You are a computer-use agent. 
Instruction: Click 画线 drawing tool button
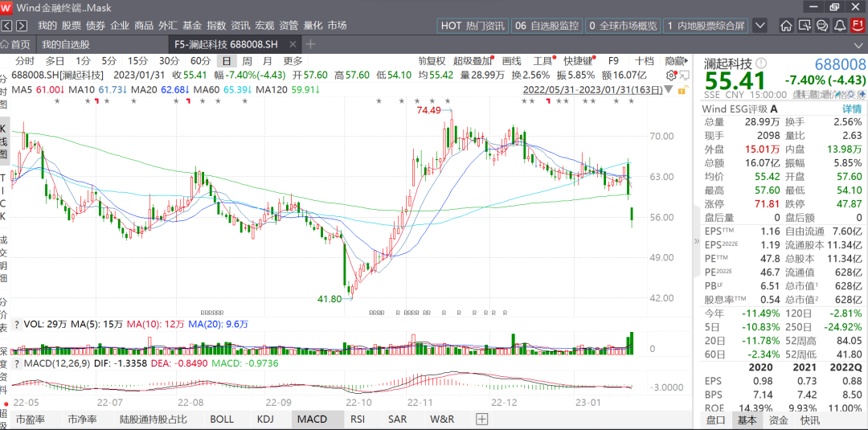pos(512,61)
